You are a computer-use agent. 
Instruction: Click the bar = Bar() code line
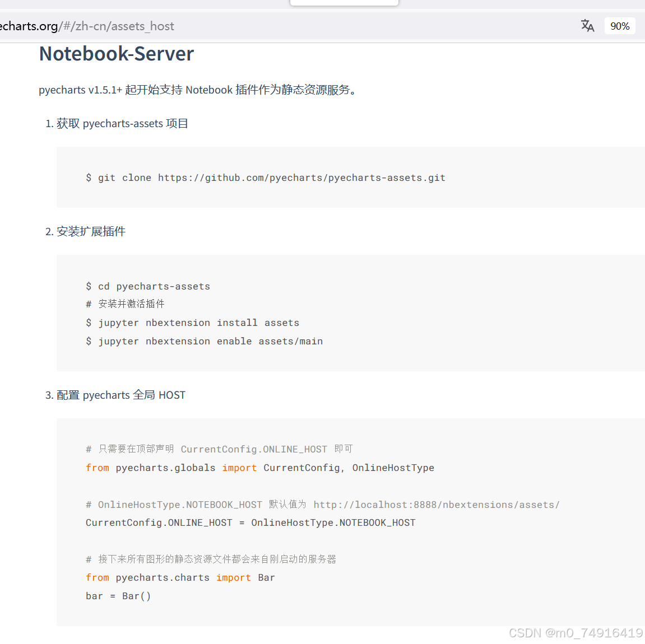tap(118, 596)
